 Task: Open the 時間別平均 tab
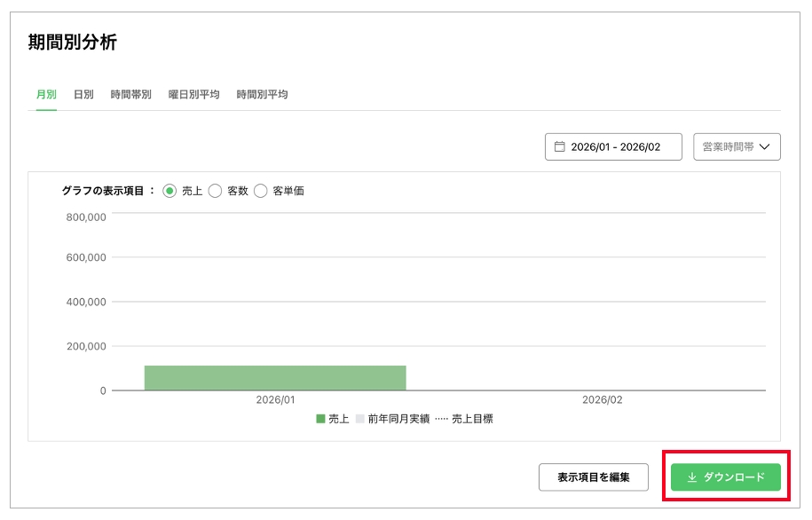[262, 94]
